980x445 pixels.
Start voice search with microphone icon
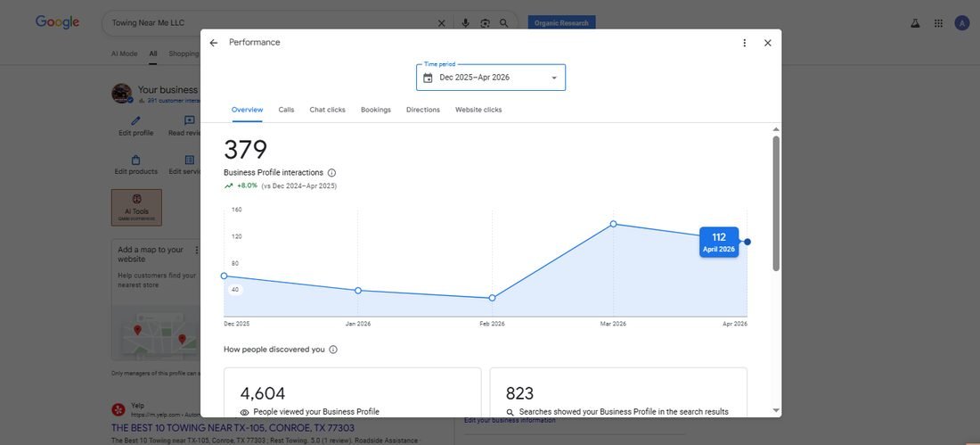(x=465, y=23)
